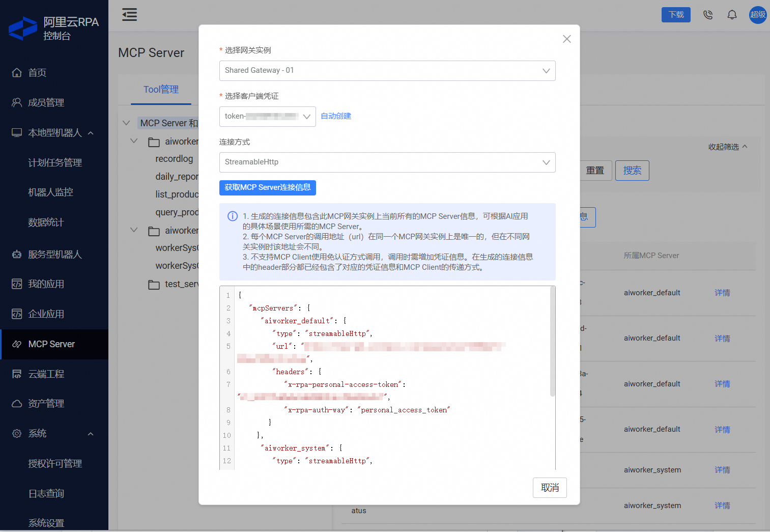Click the link icon beside MCP Server
This screenshot has height=532, width=770.
pyautogui.click(x=17, y=344)
